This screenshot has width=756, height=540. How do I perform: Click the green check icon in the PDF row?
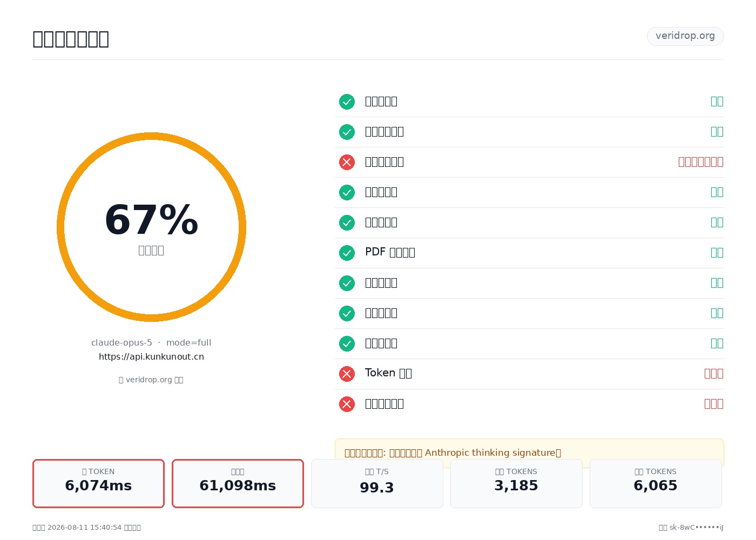click(x=347, y=253)
